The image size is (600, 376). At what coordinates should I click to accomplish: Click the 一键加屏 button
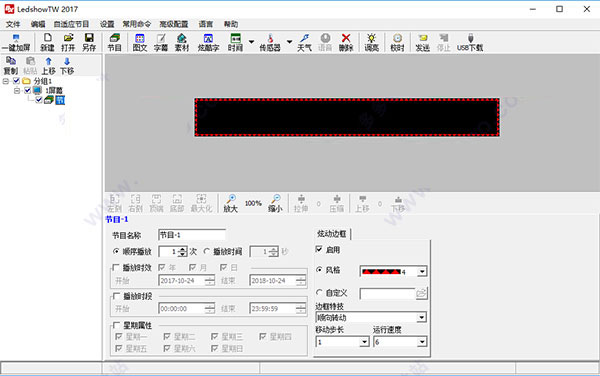tap(16, 42)
